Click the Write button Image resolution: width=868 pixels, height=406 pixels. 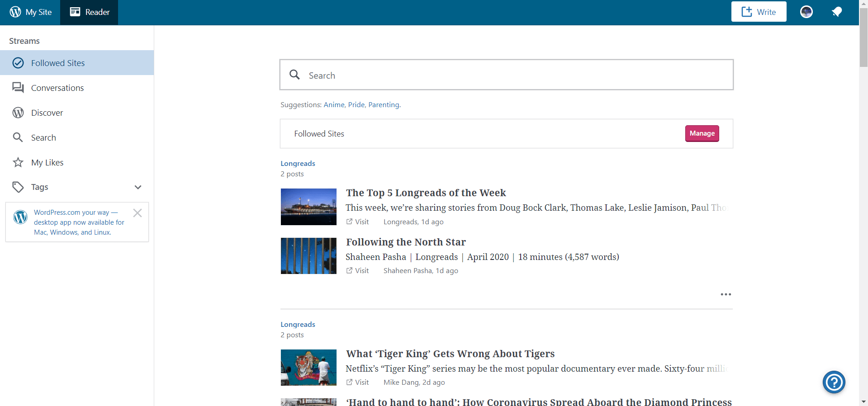(759, 12)
